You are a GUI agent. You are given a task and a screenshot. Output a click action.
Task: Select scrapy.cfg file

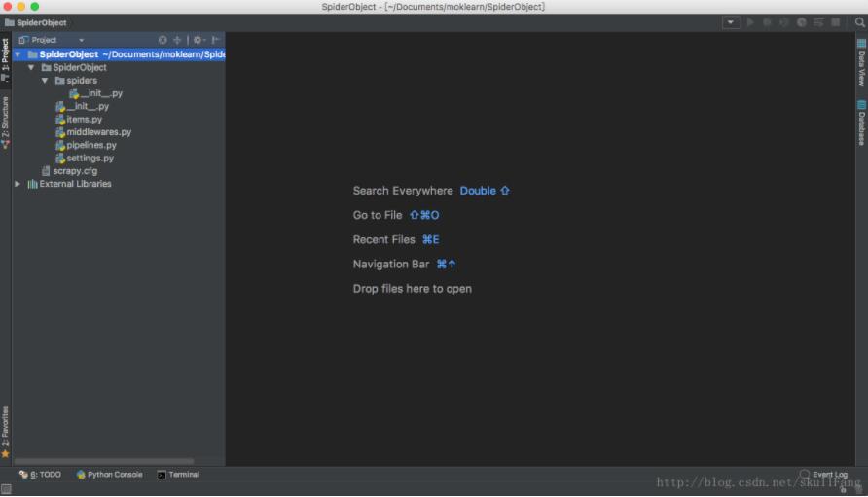[x=70, y=171]
